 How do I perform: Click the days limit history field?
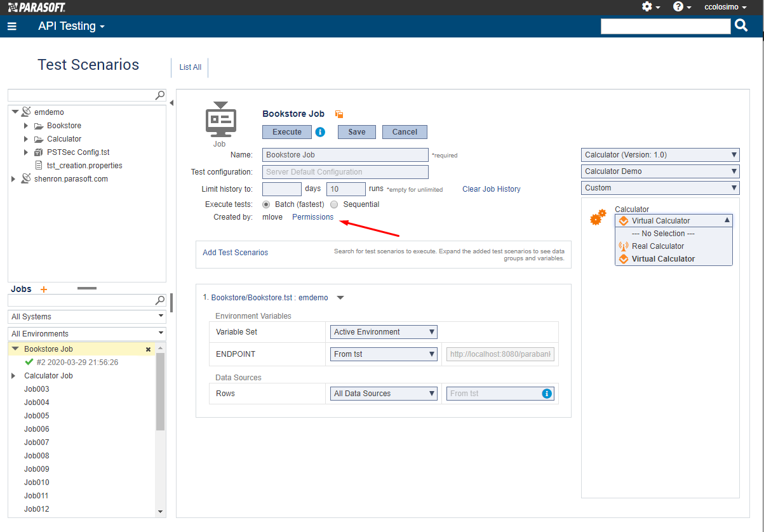click(x=282, y=189)
